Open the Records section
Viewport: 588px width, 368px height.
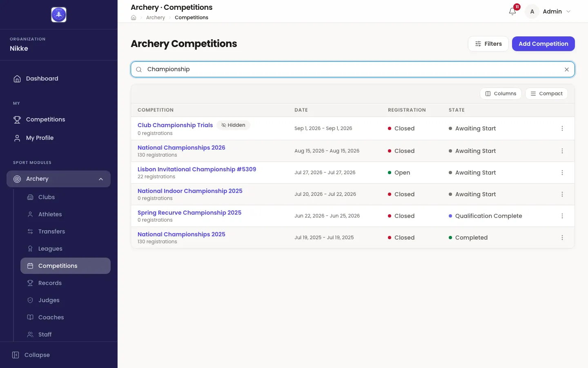(65, 283)
